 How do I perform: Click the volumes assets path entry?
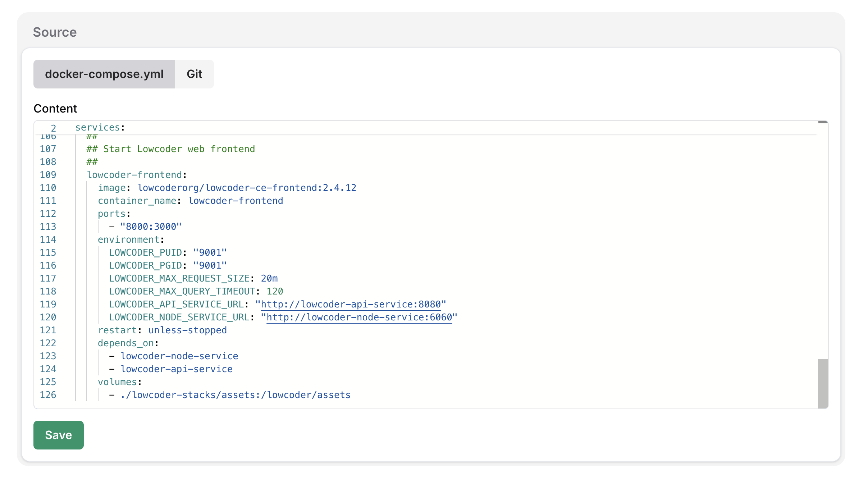[x=235, y=395]
